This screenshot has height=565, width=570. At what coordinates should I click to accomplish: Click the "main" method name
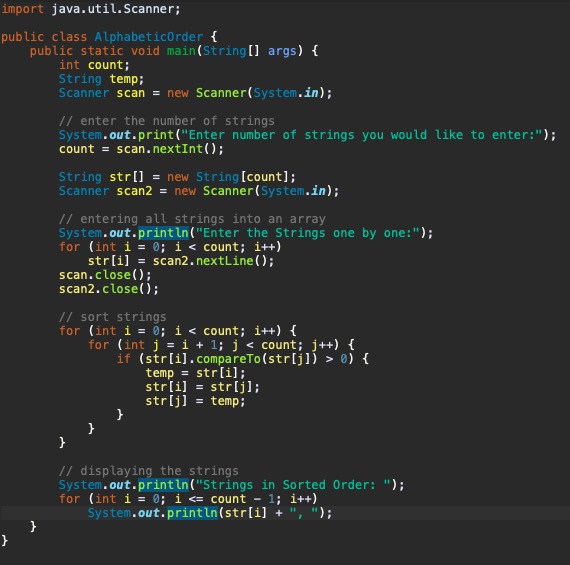[x=181, y=51]
